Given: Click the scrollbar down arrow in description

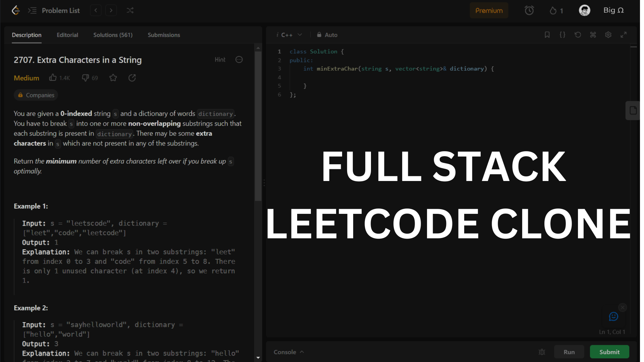Looking at the screenshot, I should tap(258, 358).
